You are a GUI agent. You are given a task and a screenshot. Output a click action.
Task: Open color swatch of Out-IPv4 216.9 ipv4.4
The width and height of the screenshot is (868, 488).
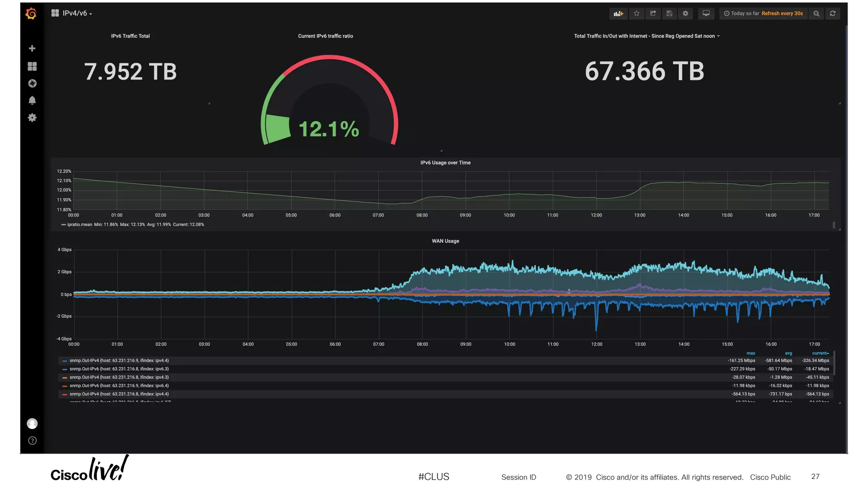65,361
